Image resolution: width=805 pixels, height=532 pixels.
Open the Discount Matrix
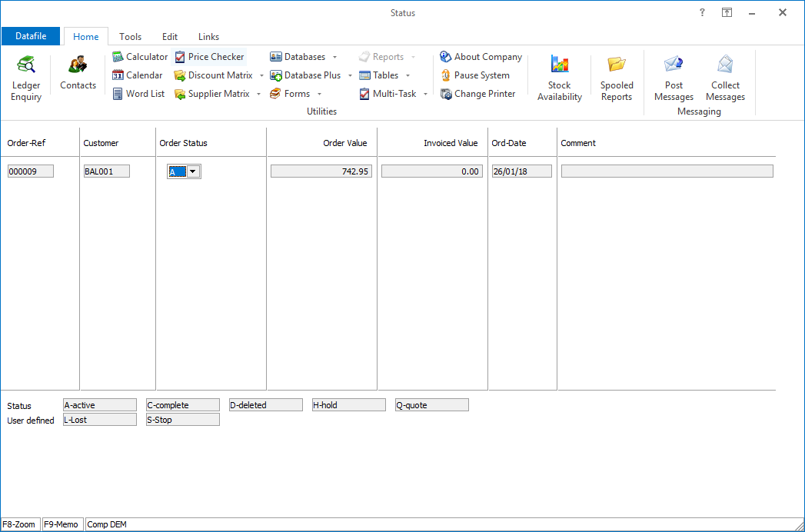[214, 75]
